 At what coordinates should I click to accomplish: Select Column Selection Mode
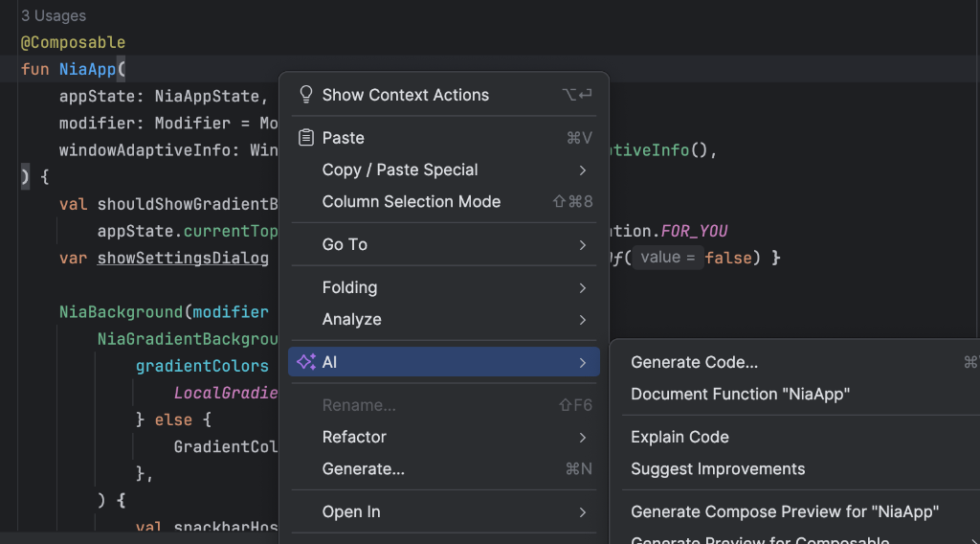[411, 201]
